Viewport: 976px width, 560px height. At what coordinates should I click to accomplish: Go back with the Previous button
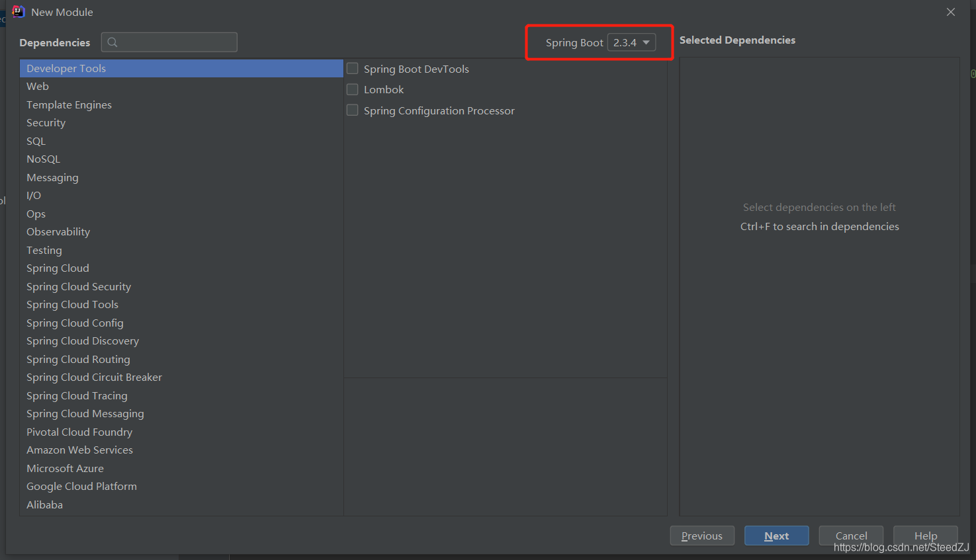point(702,536)
